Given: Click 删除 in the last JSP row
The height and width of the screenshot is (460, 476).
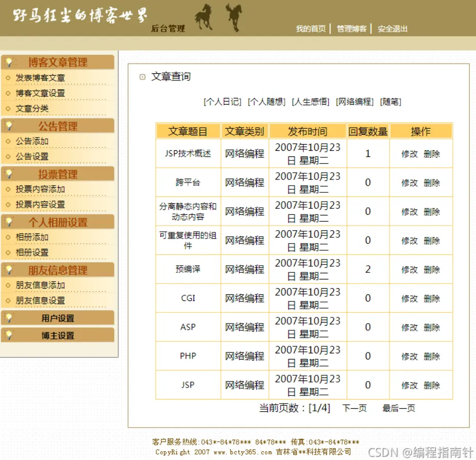Looking at the screenshot, I should tap(431, 386).
